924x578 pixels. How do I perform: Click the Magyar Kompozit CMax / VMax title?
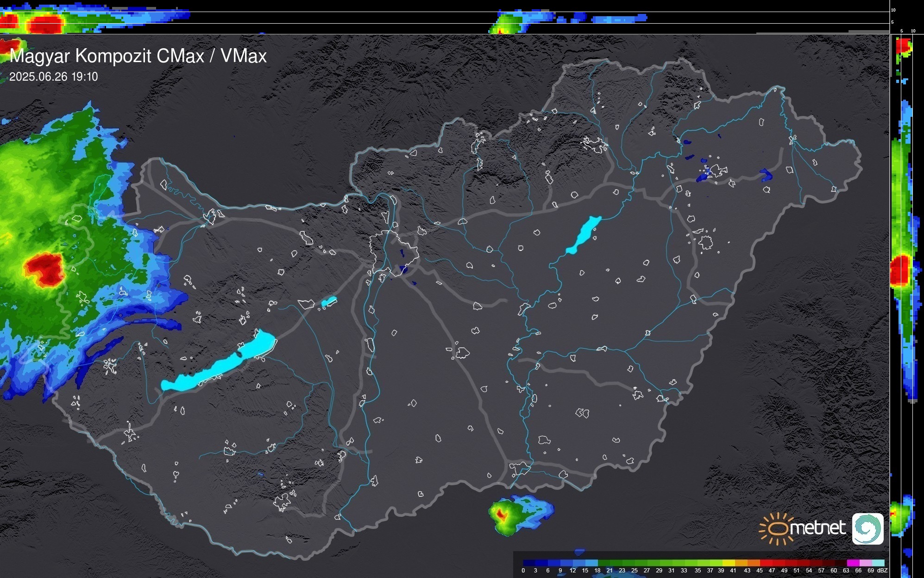click(x=138, y=56)
